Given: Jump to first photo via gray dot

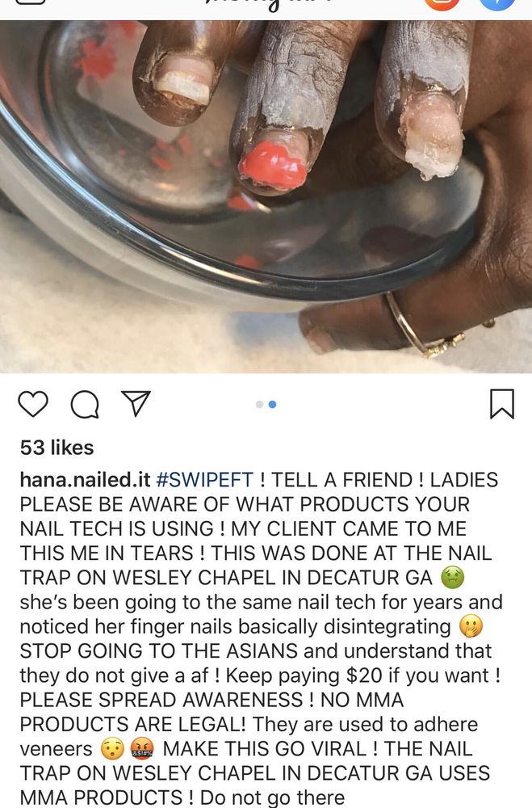Looking at the screenshot, I should (260, 405).
